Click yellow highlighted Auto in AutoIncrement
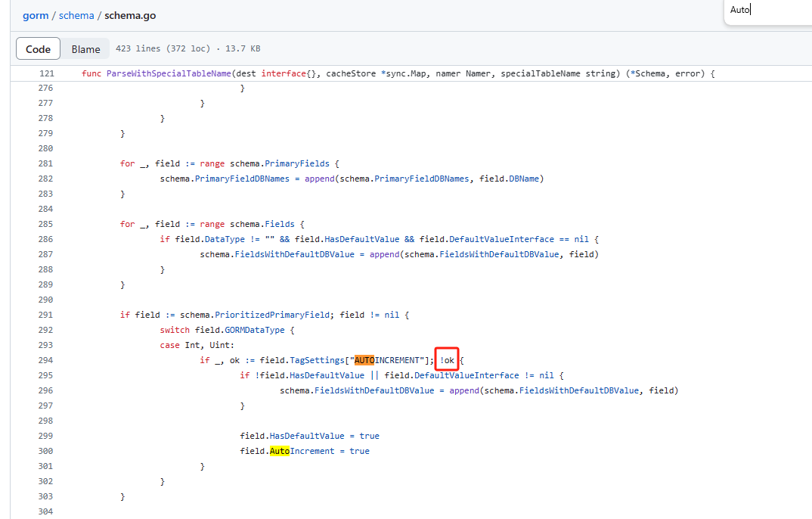Viewport: 812px width, 519px height. (x=280, y=451)
